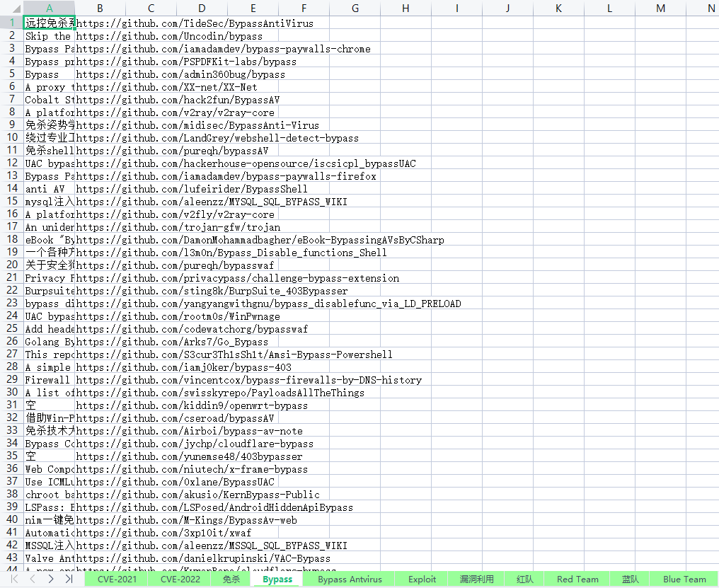The height and width of the screenshot is (588, 719).
Task: Switch to the 红队 sheet tab
Action: tap(525, 579)
